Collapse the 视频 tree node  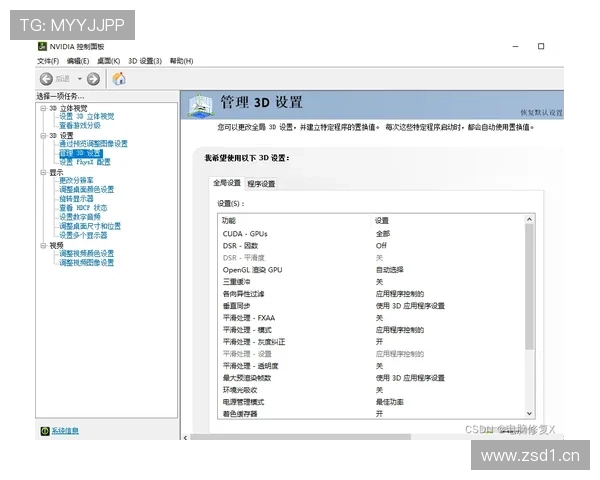point(43,245)
